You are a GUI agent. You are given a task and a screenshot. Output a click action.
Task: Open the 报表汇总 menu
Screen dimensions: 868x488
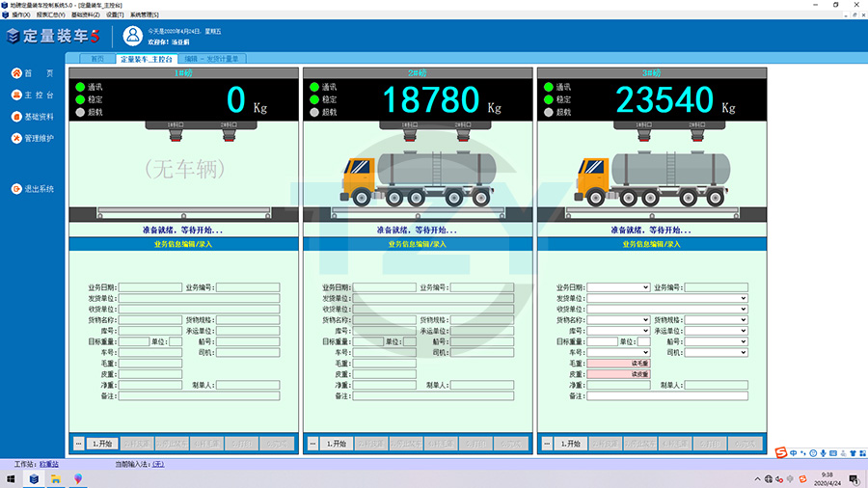tap(50, 15)
